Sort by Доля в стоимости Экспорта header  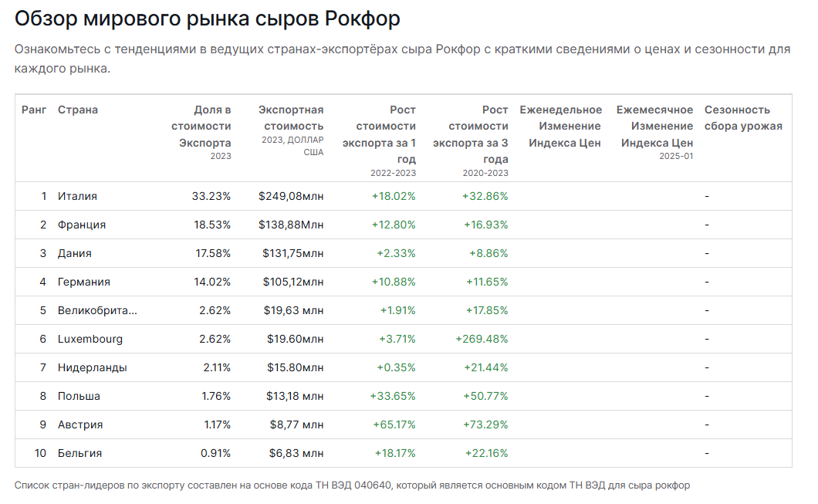(201, 132)
